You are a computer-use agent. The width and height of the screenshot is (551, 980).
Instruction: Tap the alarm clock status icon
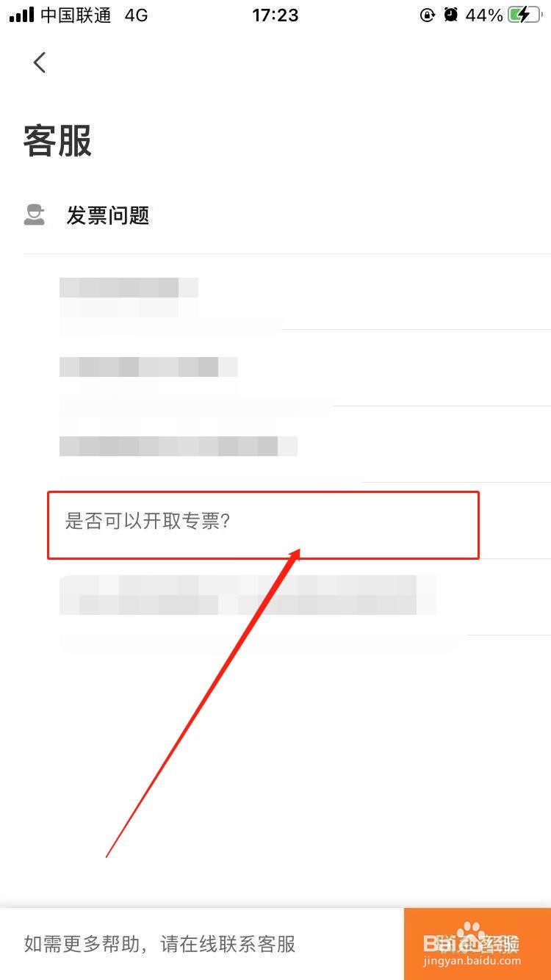coord(451,15)
